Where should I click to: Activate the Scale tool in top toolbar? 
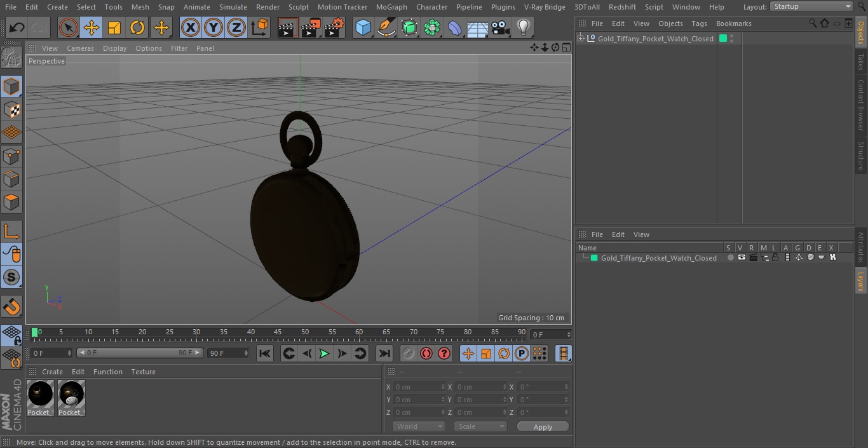(x=114, y=28)
